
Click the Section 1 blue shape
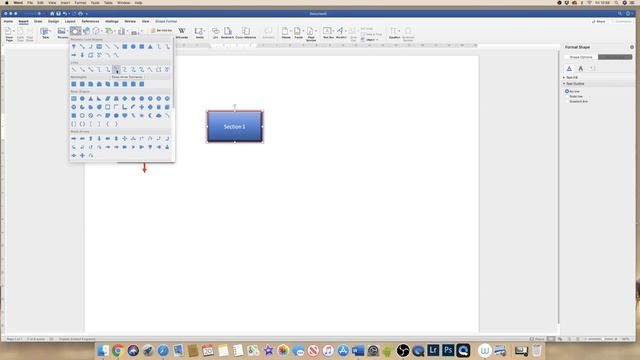point(235,127)
